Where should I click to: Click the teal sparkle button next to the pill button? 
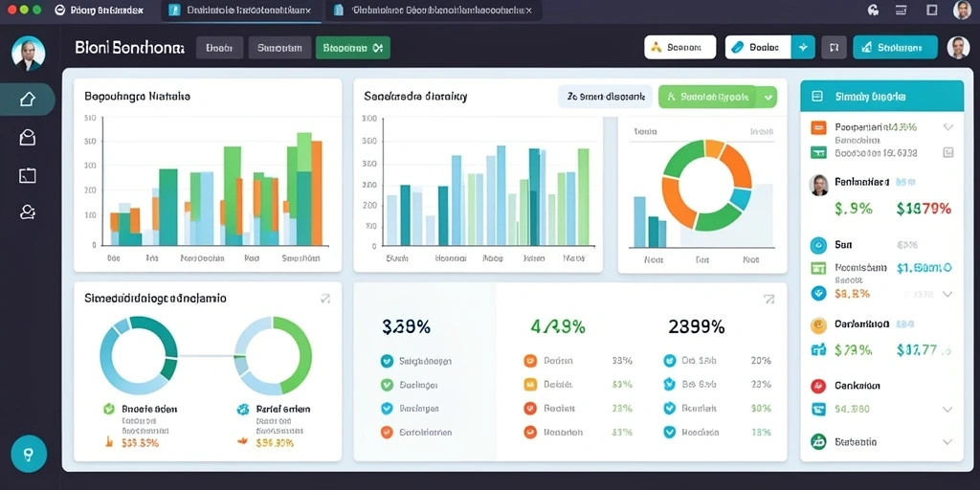pyautogui.click(x=803, y=47)
